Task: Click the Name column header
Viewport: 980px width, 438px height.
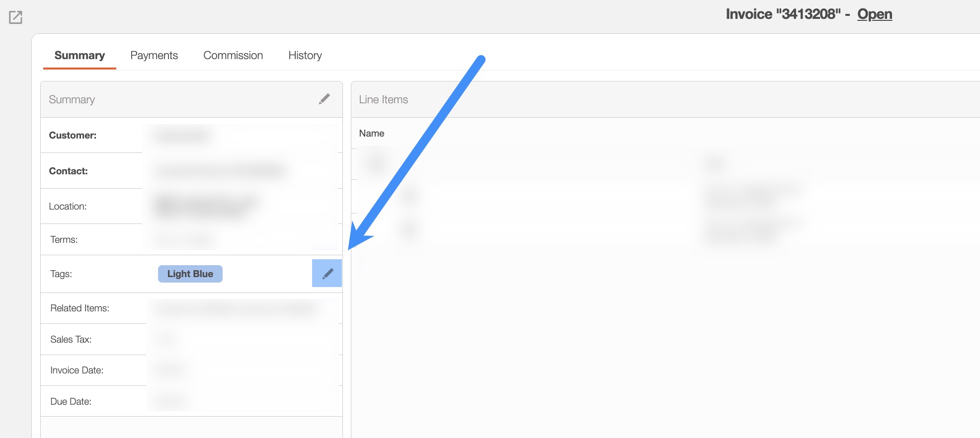Action: [372, 133]
